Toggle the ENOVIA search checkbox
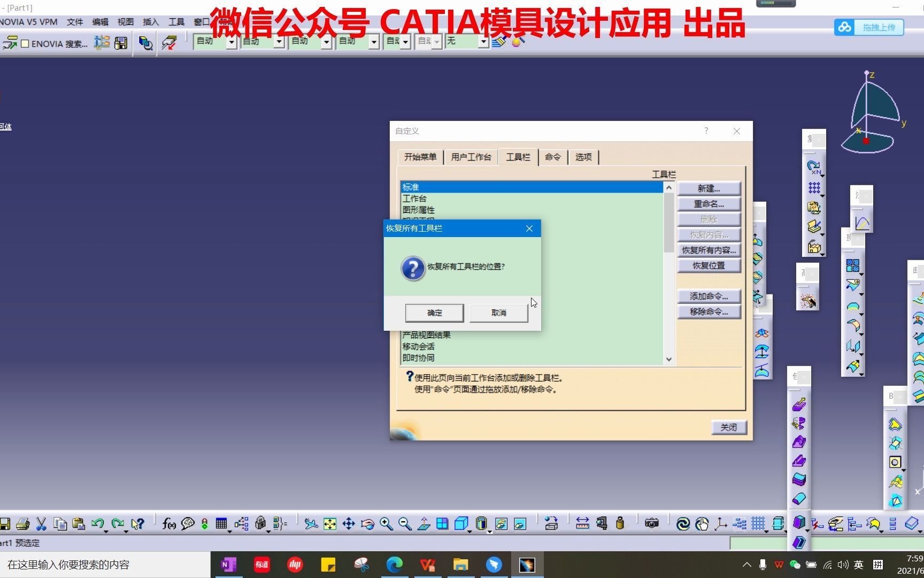The height and width of the screenshot is (578, 924). (25, 43)
